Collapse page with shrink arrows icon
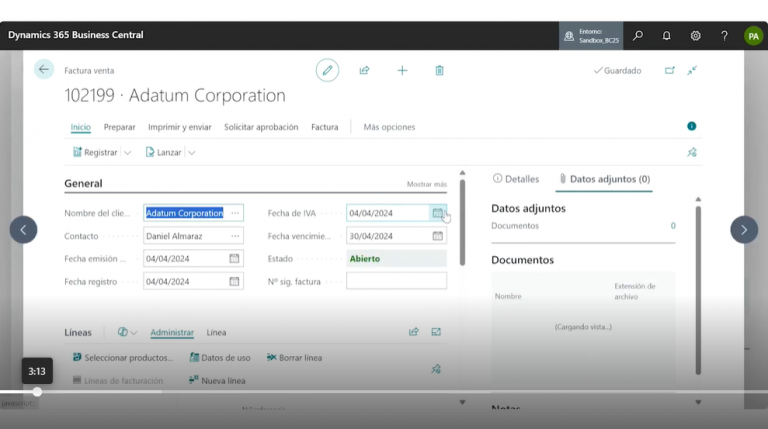The image size is (768, 429). [692, 71]
